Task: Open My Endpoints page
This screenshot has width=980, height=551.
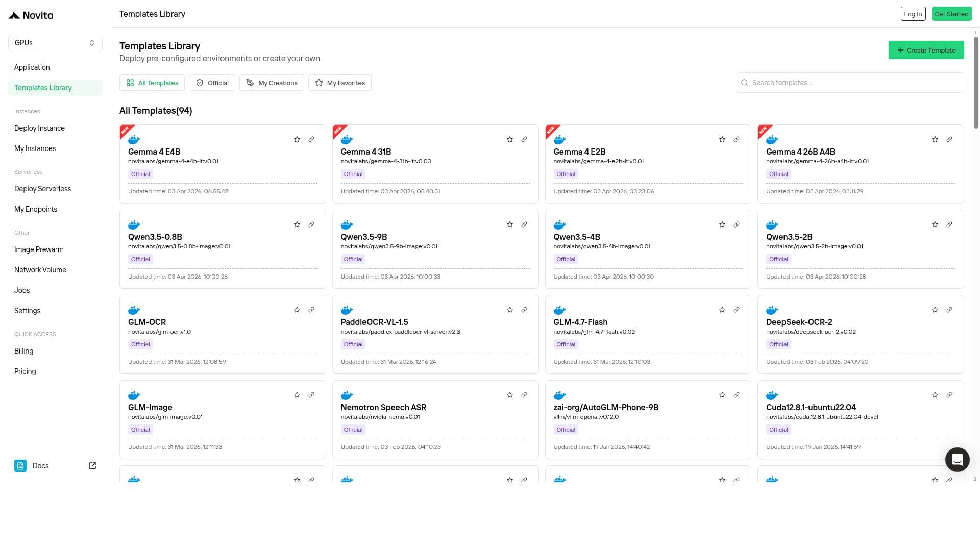Action: pyautogui.click(x=55, y=209)
